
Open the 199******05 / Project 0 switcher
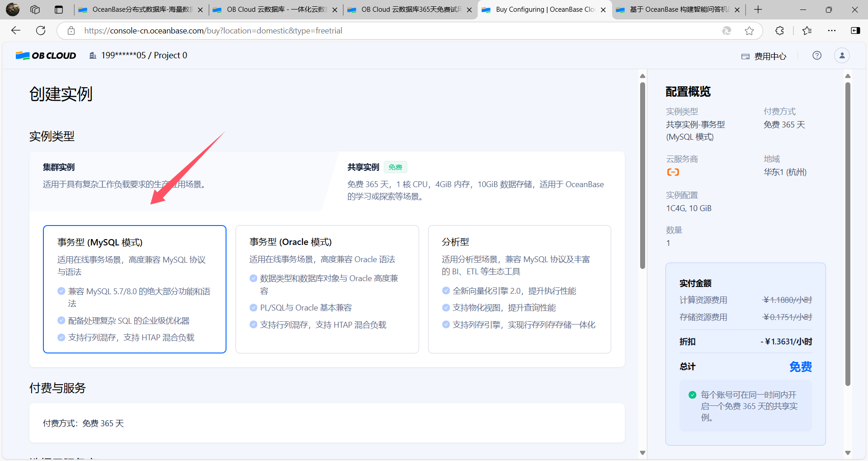138,56
